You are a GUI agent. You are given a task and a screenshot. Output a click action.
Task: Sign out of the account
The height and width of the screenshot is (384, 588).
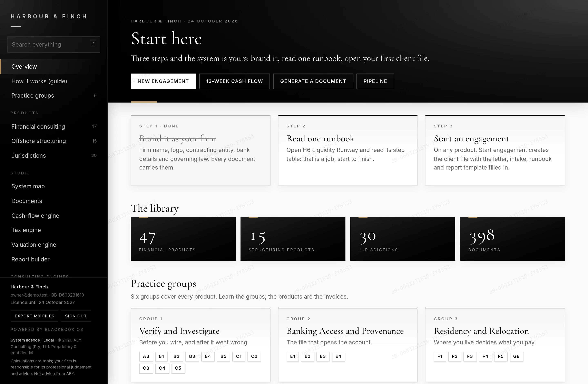coord(76,316)
